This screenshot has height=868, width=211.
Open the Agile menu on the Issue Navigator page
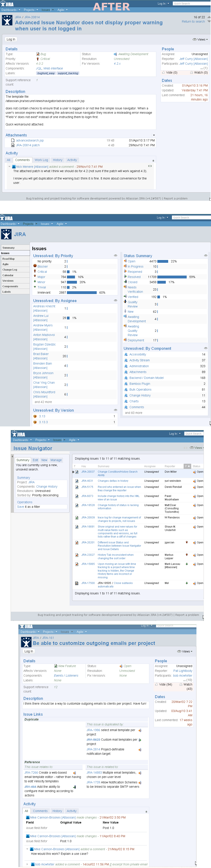click(x=74, y=440)
